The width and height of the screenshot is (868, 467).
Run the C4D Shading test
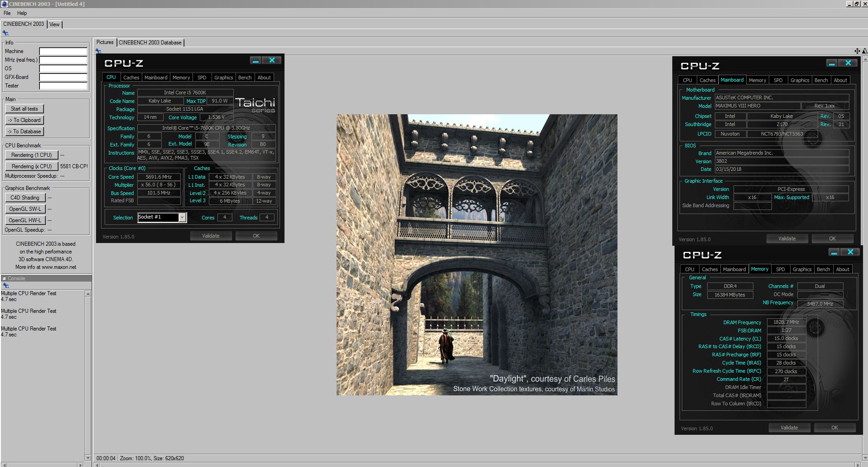25,198
